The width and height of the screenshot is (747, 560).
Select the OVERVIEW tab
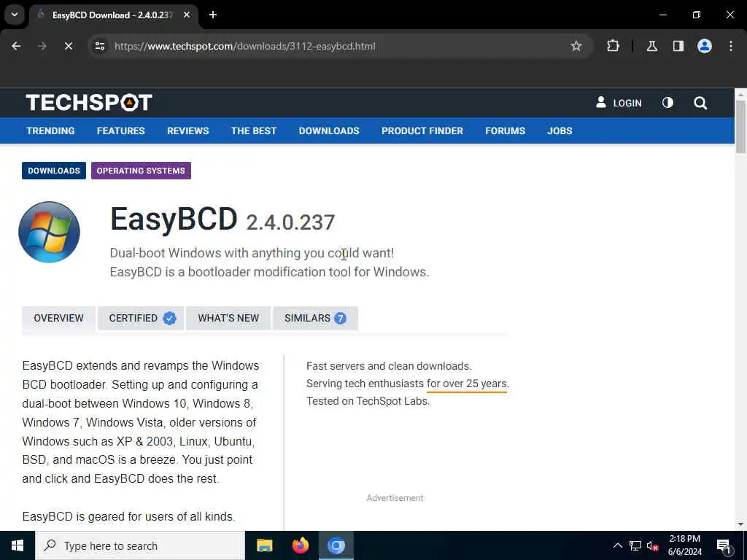coord(58,318)
